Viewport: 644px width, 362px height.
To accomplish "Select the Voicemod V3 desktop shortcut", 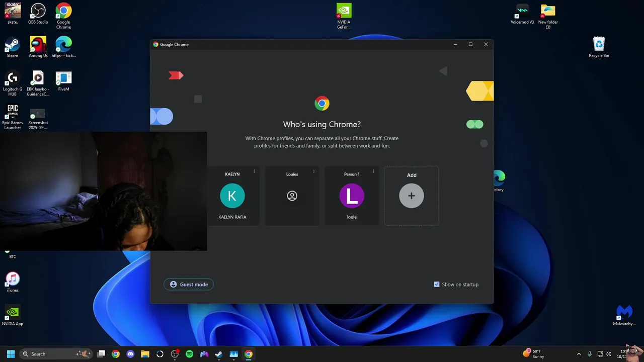I will pos(522,14).
